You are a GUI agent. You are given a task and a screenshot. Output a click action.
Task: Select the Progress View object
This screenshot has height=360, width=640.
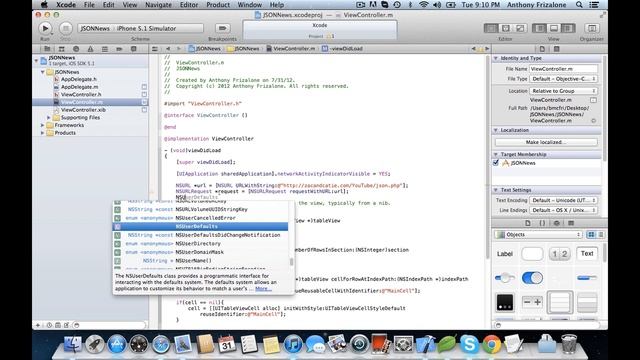coord(587,278)
